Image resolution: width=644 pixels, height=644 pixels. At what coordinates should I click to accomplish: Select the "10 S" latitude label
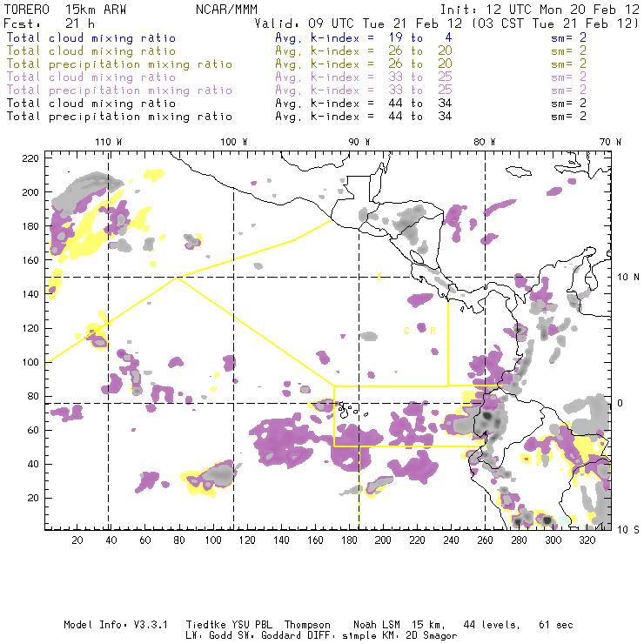[628, 530]
